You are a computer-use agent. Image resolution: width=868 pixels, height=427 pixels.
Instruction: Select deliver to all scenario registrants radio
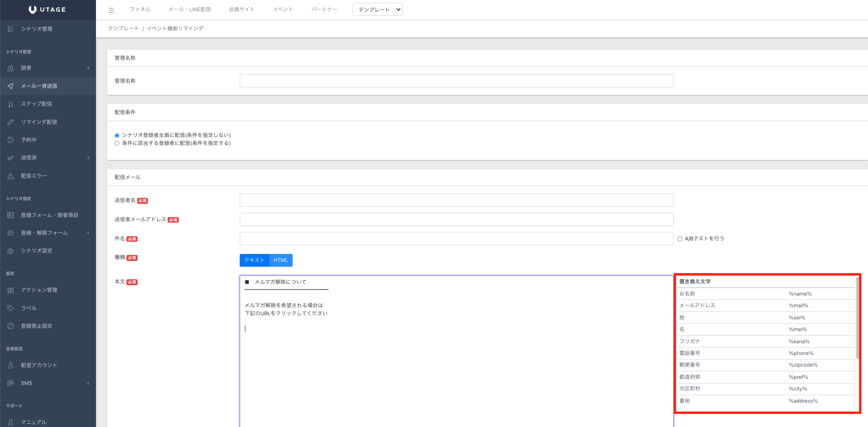[x=117, y=136]
